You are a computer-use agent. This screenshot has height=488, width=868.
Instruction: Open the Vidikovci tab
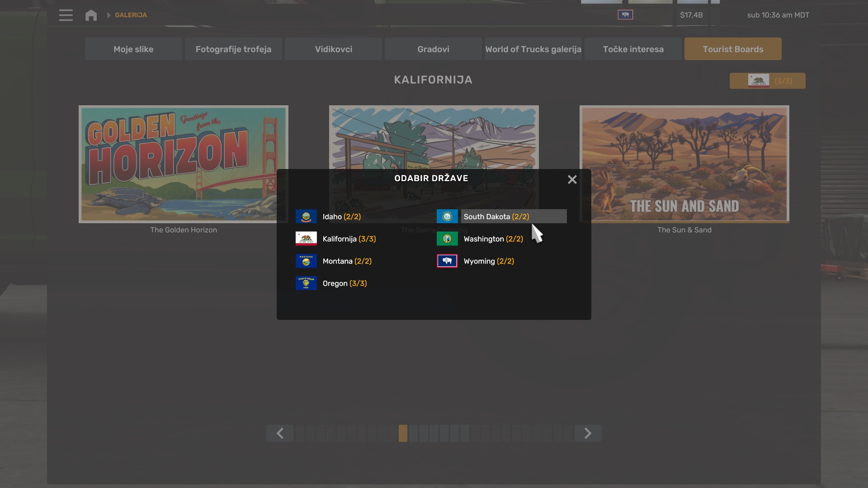[x=334, y=49]
